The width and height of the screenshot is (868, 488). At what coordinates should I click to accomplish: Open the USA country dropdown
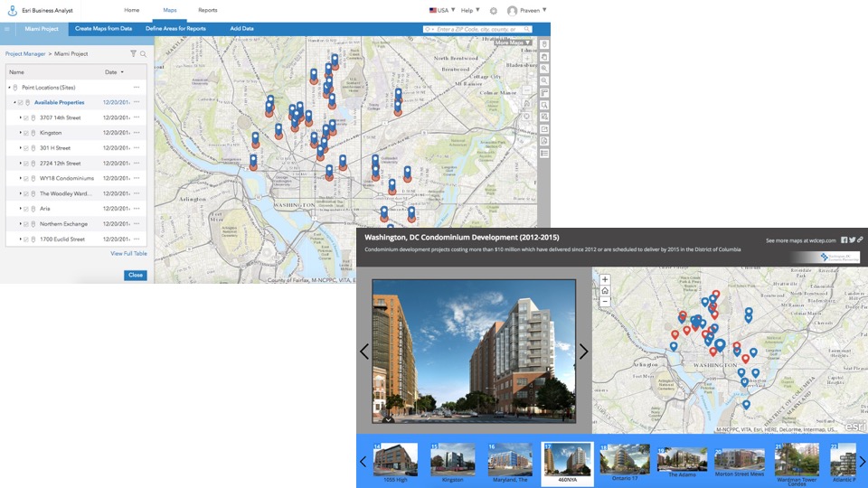click(442, 10)
